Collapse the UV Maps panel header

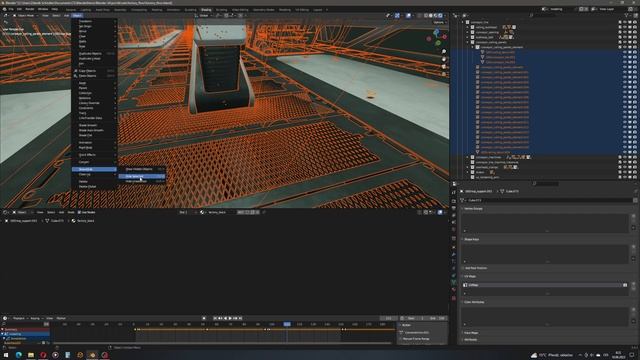[x=470, y=276]
